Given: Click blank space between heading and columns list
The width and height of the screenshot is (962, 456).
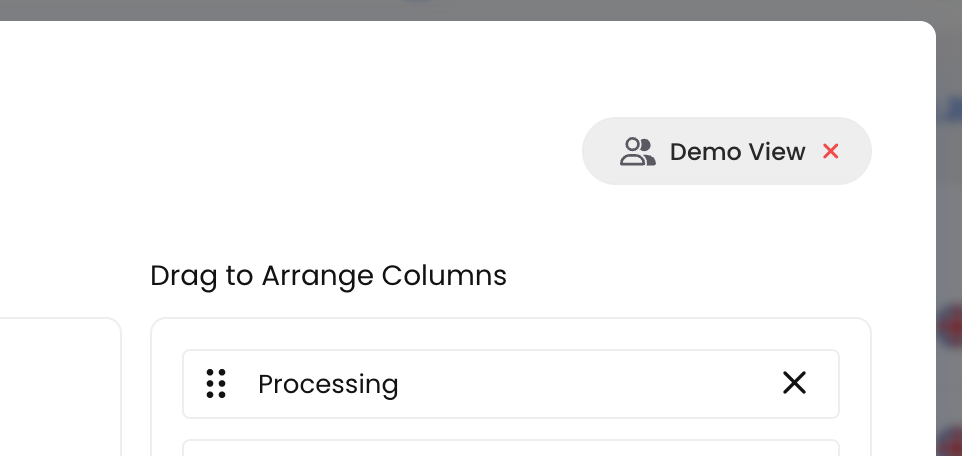Looking at the screenshot, I should pos(510,305).
